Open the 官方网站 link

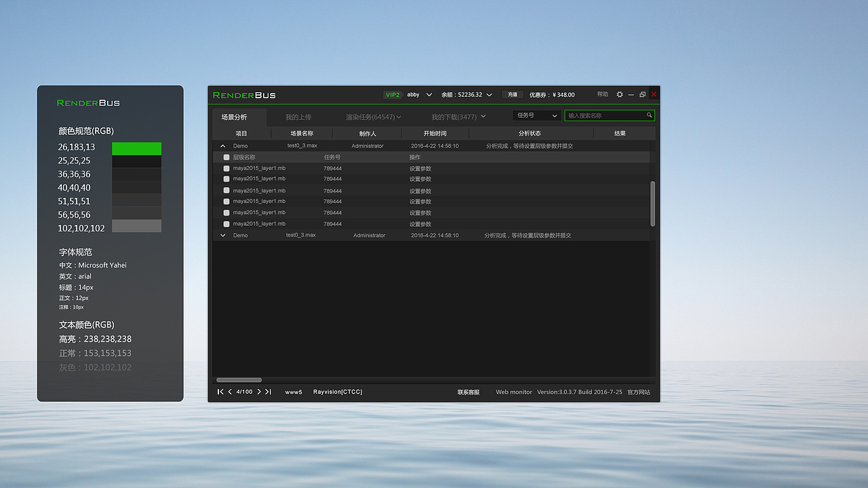pos(638,392)
